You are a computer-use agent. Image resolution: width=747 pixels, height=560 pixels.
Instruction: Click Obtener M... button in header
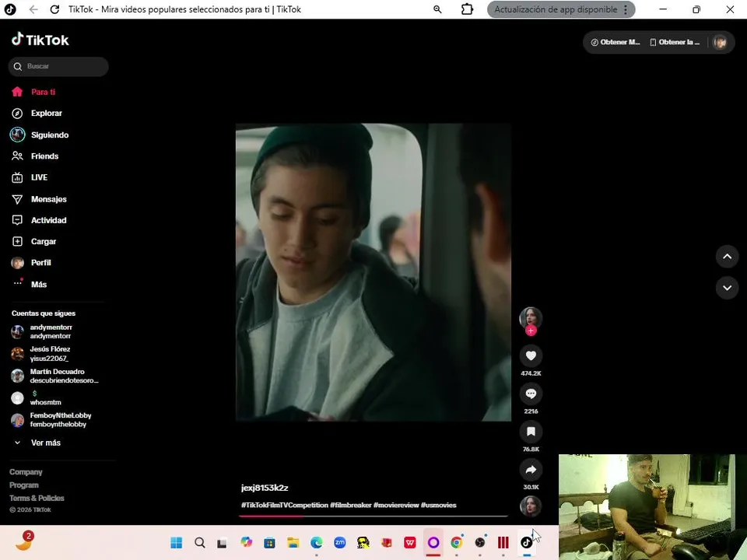point(615,42)
